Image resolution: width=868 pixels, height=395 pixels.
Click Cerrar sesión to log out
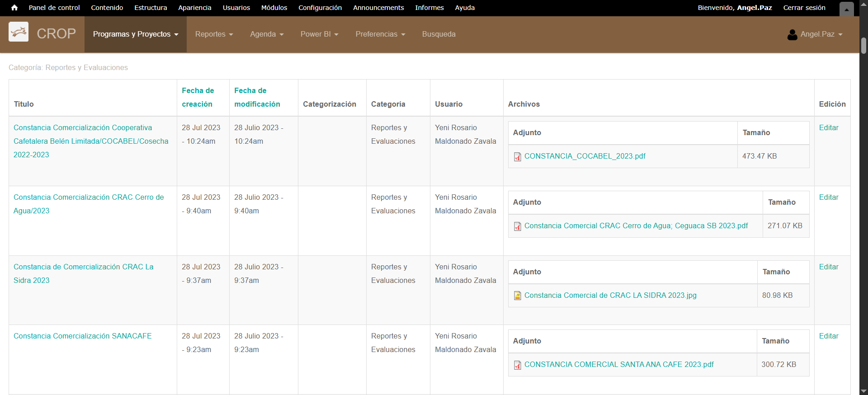[x=804, y=8]
